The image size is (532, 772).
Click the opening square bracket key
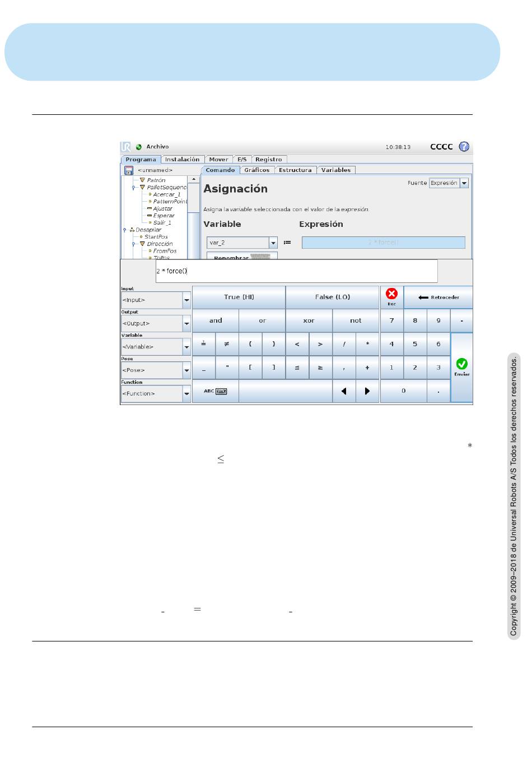pos(250,368)
